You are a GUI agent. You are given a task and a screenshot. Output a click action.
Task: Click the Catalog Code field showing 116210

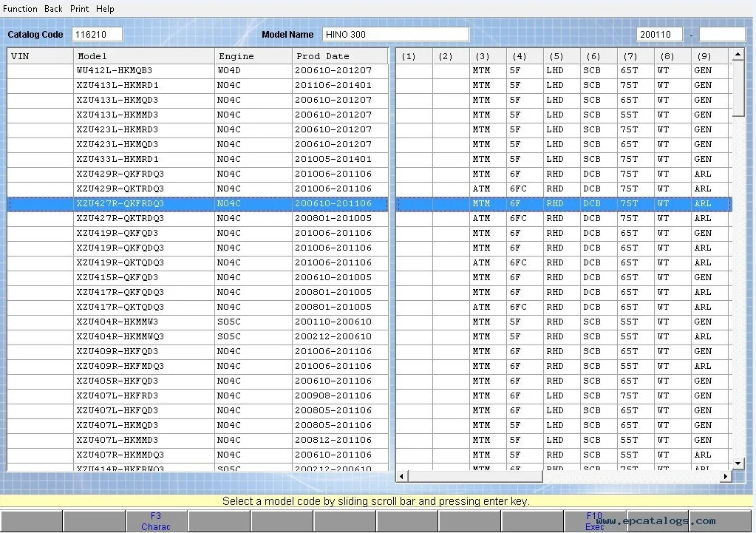tap(97, 34)
